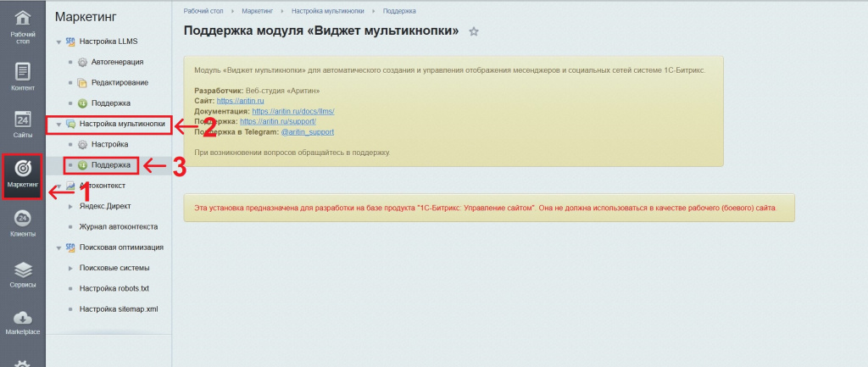Open Журнал автоконтекста menu item
Viewport: 868px width, 367px height.
pyautogui.click(x=119, y=226)
